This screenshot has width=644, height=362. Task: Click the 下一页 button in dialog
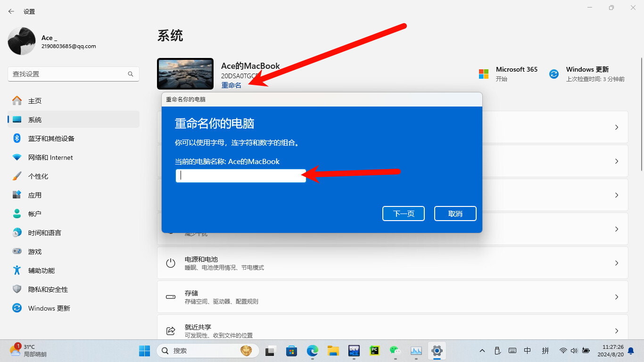coord(404,214)
